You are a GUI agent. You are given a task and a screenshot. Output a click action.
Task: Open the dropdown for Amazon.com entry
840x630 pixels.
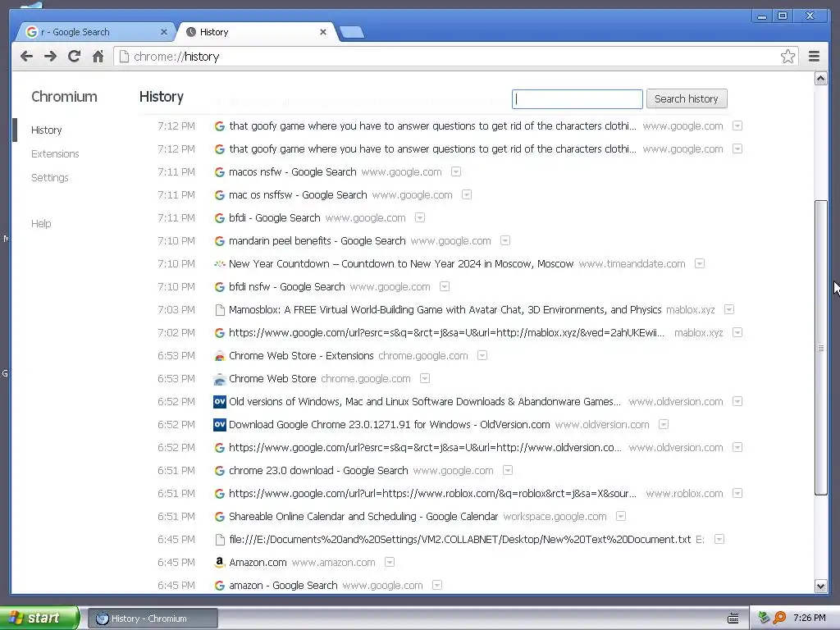(390, 563)
